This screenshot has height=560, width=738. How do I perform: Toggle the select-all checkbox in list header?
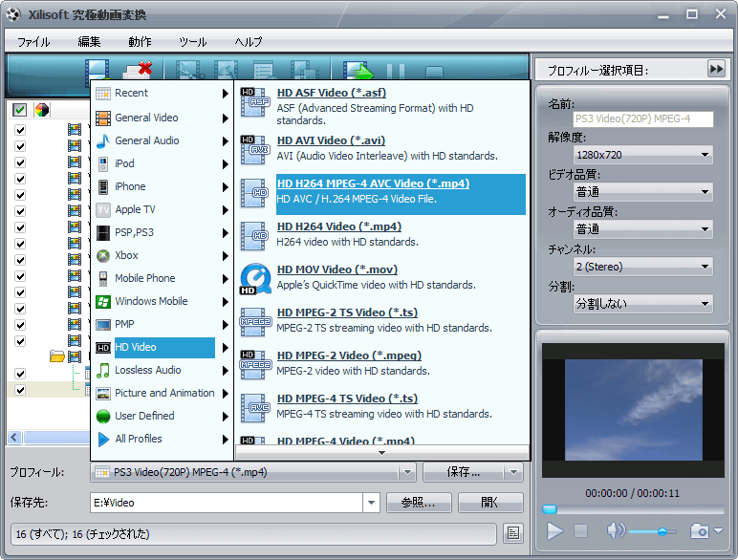[20, 110]
